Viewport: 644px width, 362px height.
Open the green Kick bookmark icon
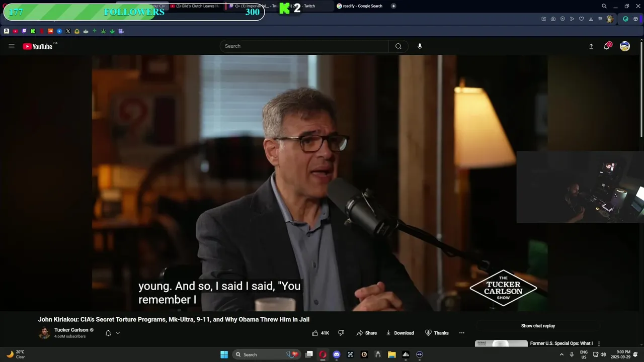pos(33,31)
